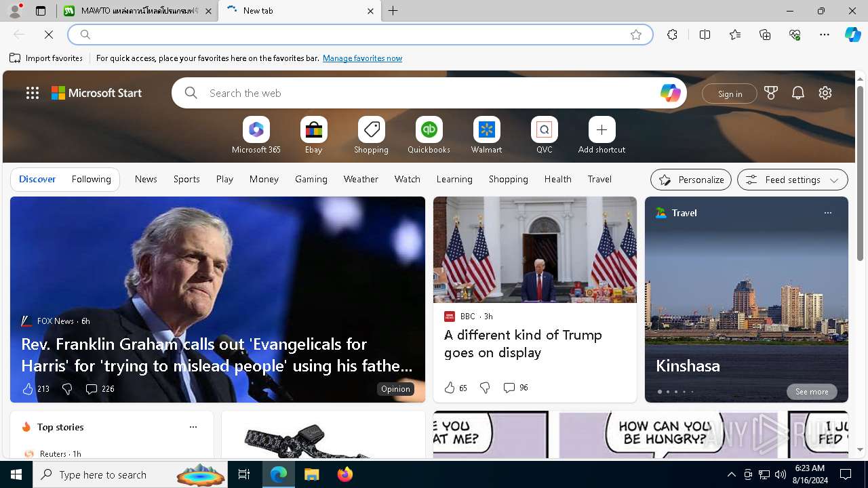Dislike the Franklin Graham story

tap(67, 388)
